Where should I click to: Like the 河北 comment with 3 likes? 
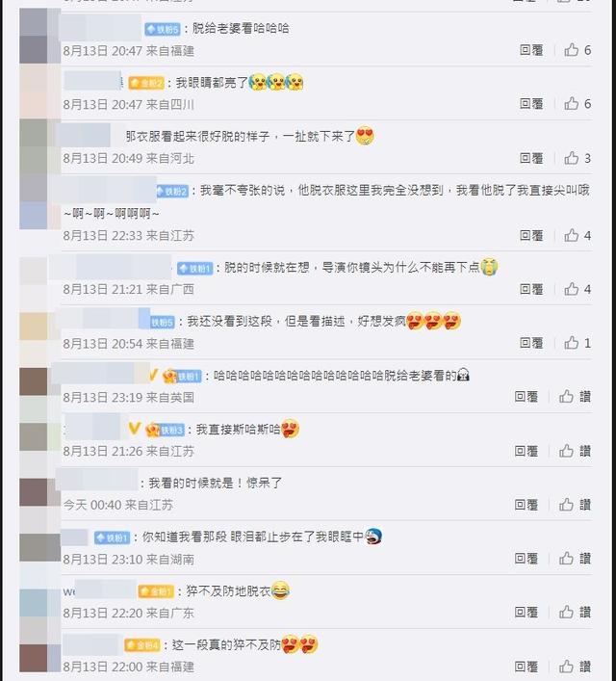point(577,159)
